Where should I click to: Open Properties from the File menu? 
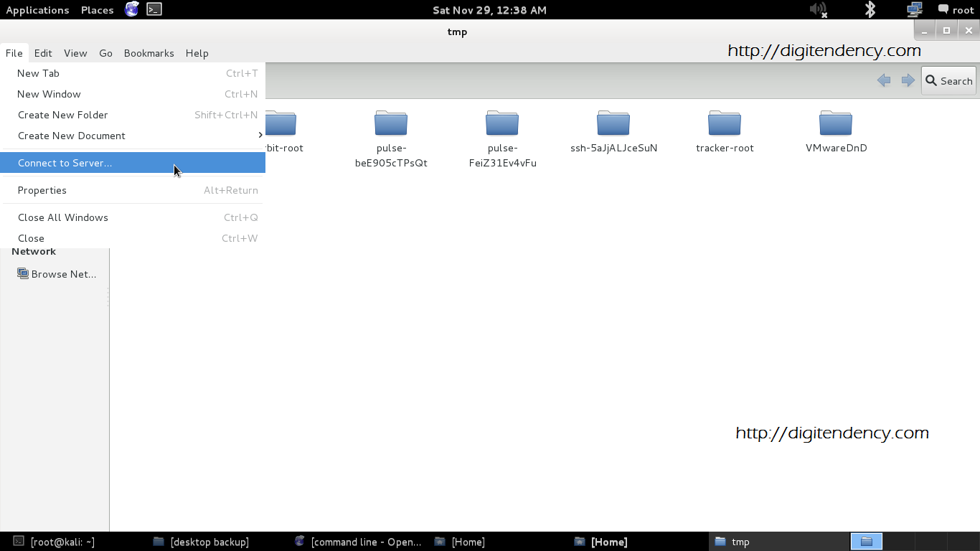tap(133, 190)
